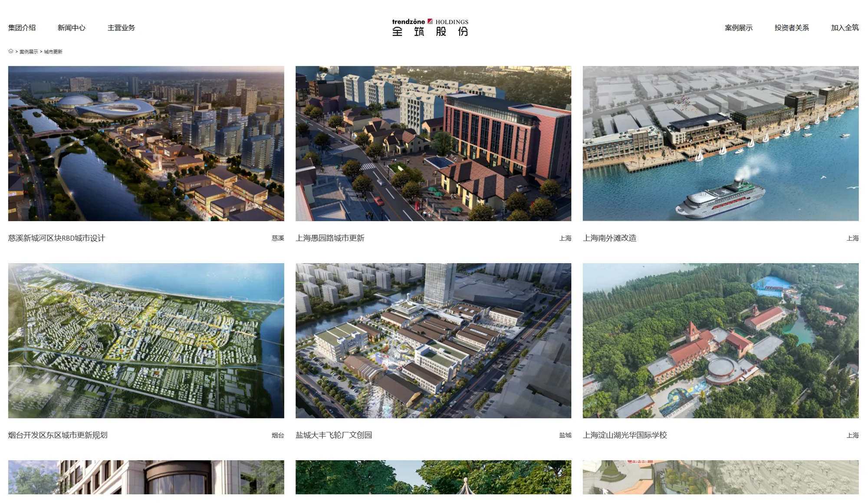868x503 pixels.
Task: Click the 慈溪新城河区块RBD城市设计 title link
Action: (x=56, y=238)
